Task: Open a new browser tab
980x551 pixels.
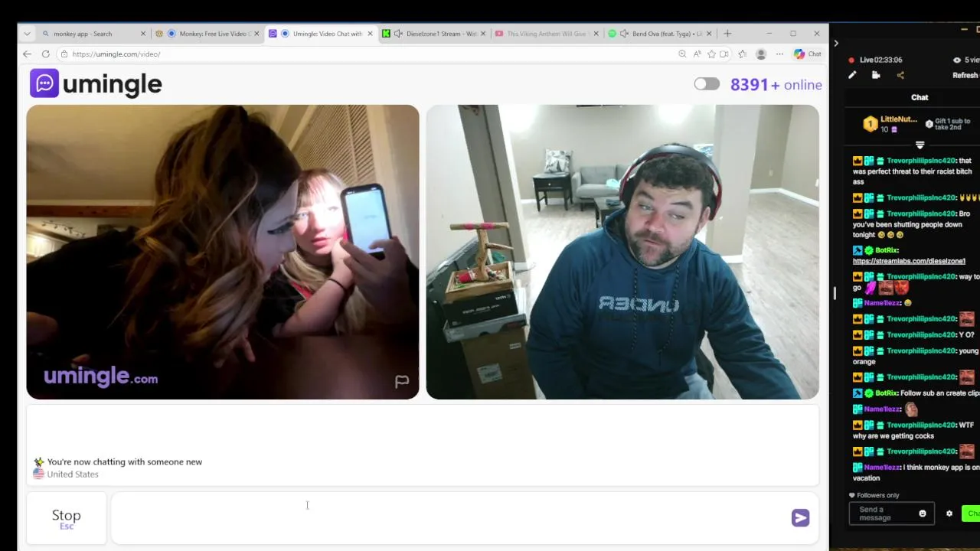Action: coord(727,34)
